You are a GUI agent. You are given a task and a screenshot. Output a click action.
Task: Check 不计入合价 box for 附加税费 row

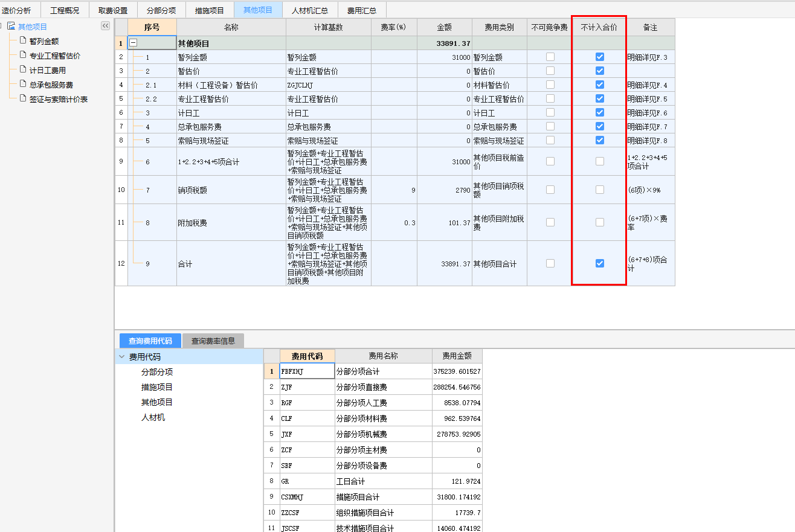599,222
